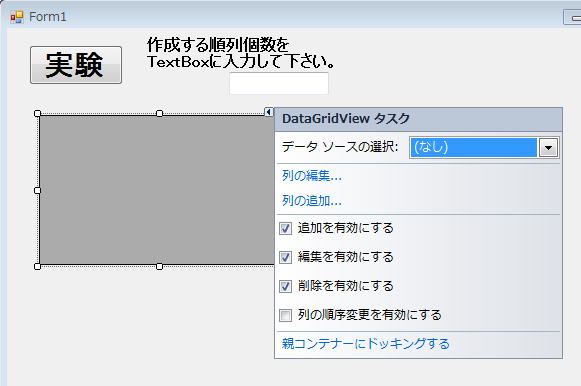Open the データ ソースの選択 dropdown arrow
This screenshot has width=581, height=386.
coord(548,148)
